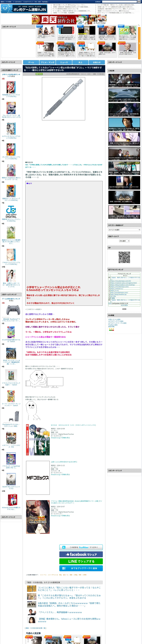The height and width of the screenshot is (644, 142).
Task: Click the RSS link in top bar
Action: pos(36,2)
